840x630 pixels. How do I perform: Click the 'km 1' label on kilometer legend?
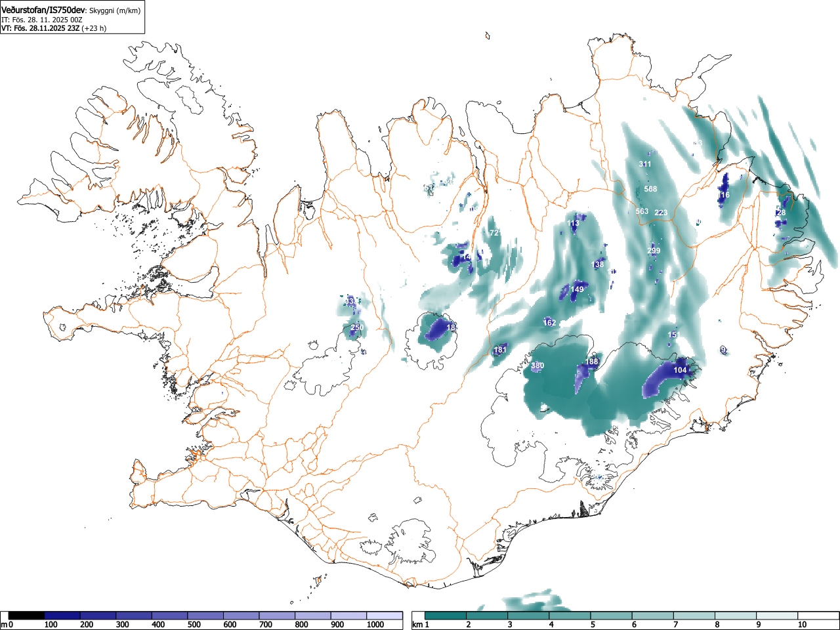coord(421,625)
